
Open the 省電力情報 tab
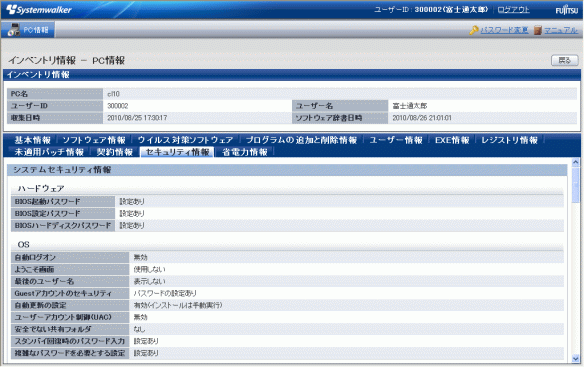point(244,152)
